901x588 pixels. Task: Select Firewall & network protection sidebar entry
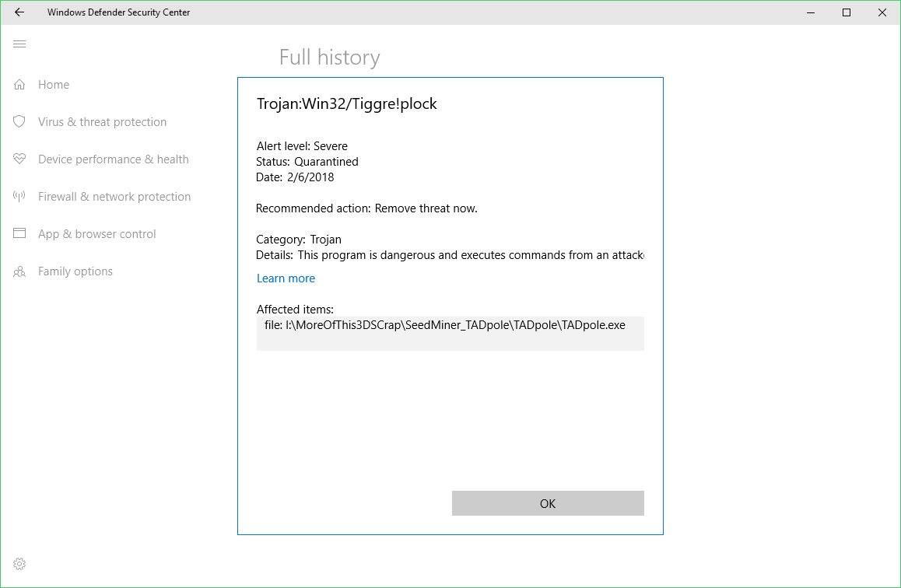114,196
